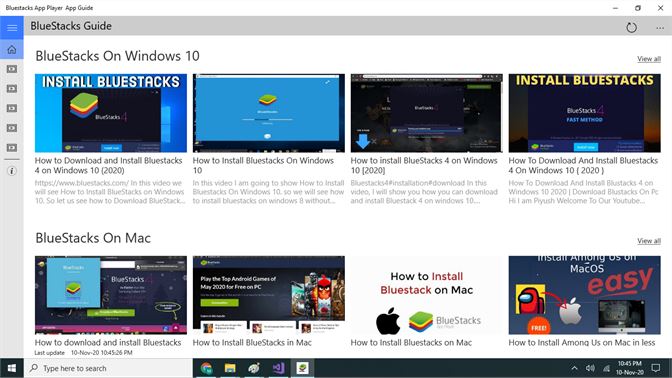Click description starting 'https://www.bluestacks.com/ In this video'

tap(110, 192)
